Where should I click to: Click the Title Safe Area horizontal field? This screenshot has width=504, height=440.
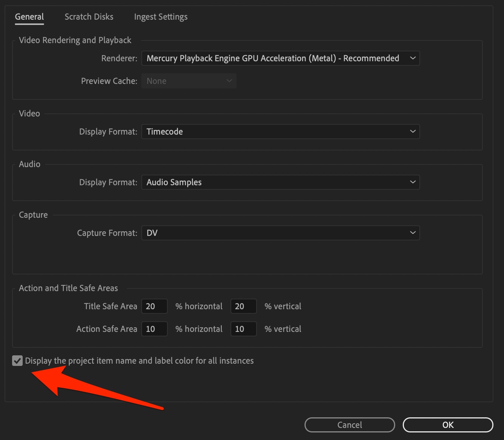(x=154, y=306)
